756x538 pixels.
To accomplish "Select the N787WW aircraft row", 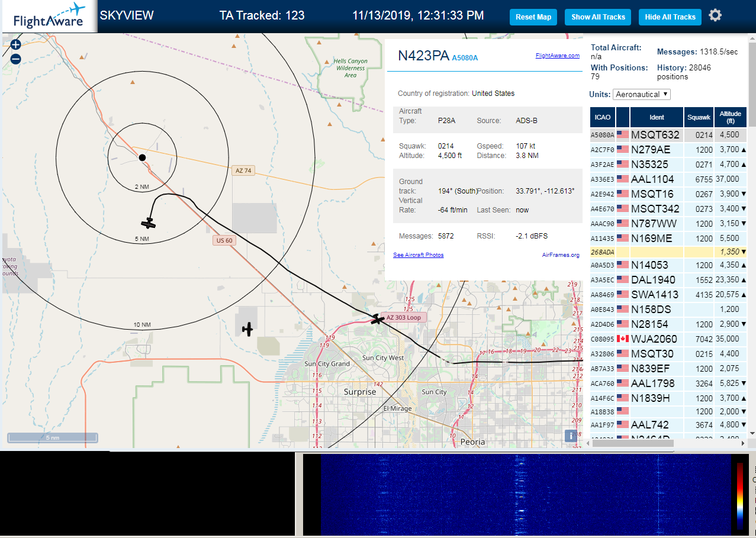I will click(669, 223).
